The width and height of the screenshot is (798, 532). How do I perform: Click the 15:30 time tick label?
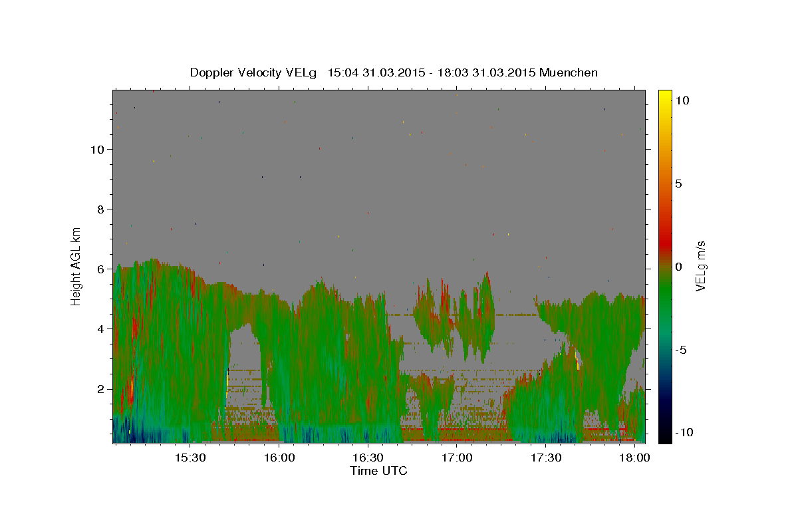tap(190, 458)
